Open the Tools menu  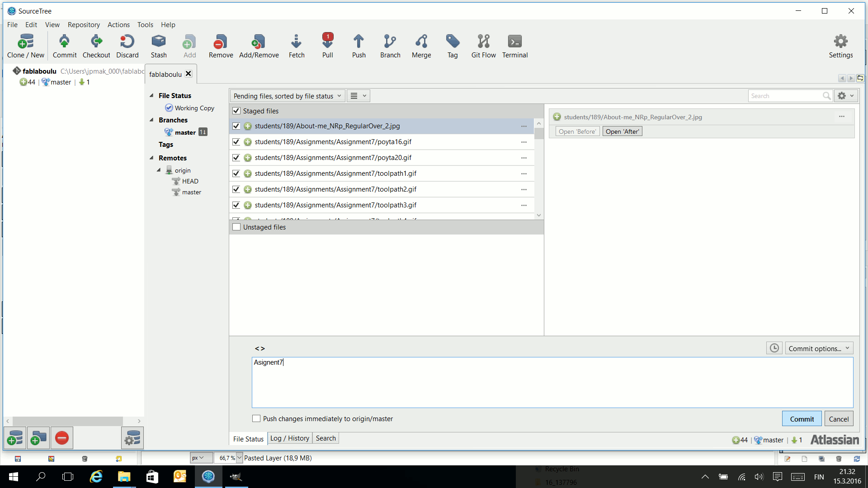pyautogui.click(x=145, y=24)
